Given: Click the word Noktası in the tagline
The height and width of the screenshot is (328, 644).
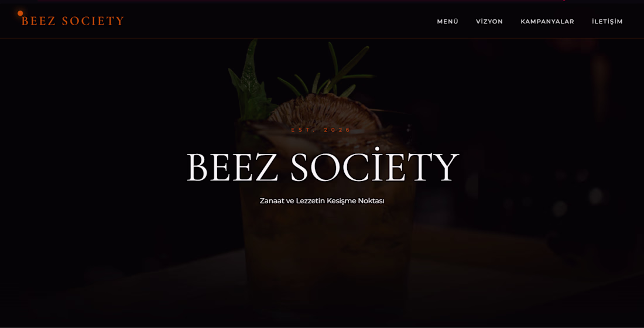Looking at the screenshot, I should pos(371,201).
